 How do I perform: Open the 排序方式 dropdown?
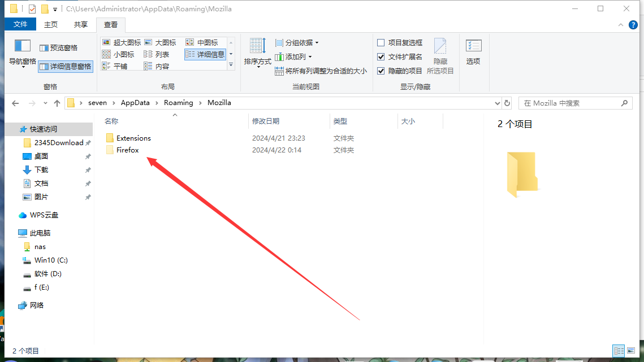pyautogui.click(x=257, y=53)
